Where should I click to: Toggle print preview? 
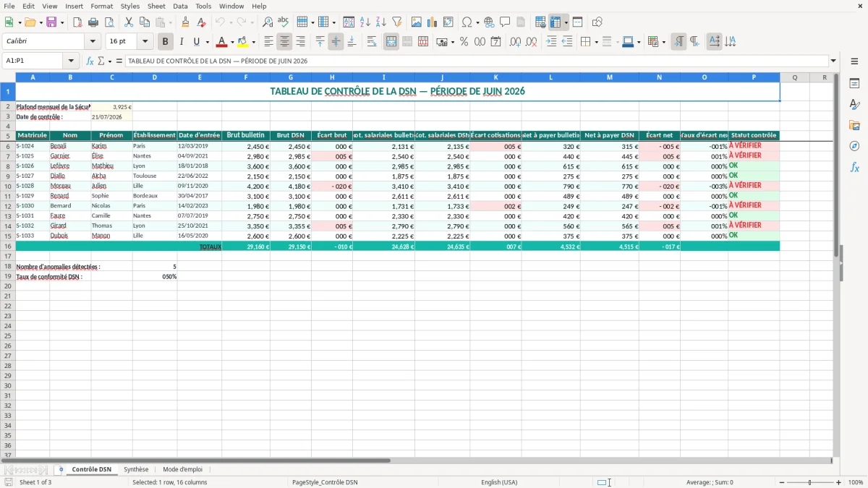click(x=109, y=22)
